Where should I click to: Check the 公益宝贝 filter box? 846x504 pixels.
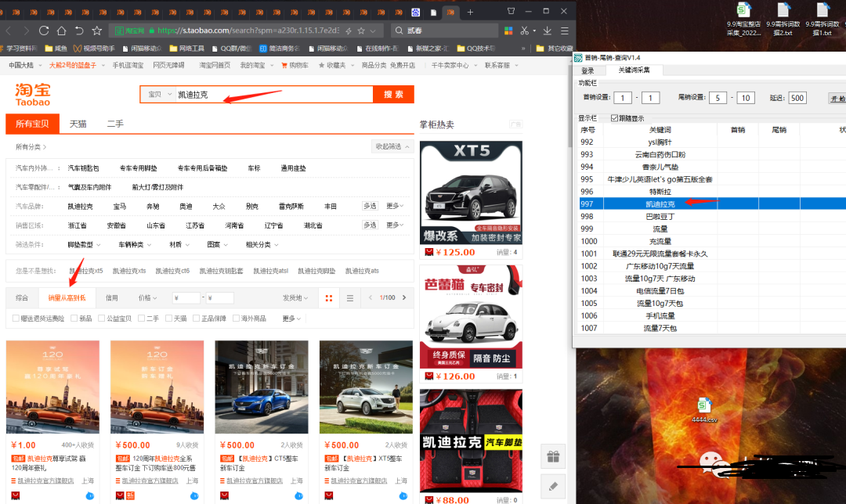click(x=101, y=319)
